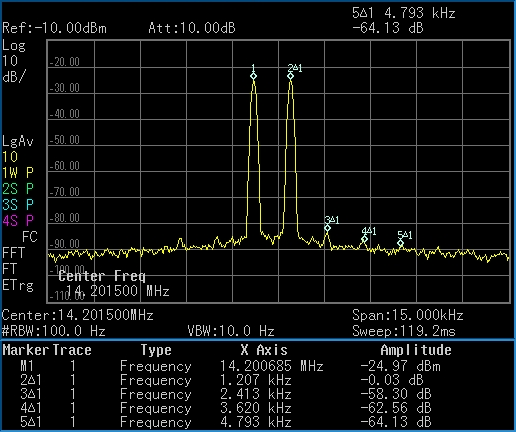Select the 3Δ1 row in marker table
The image size is (516, 432).
coord(258,394)
